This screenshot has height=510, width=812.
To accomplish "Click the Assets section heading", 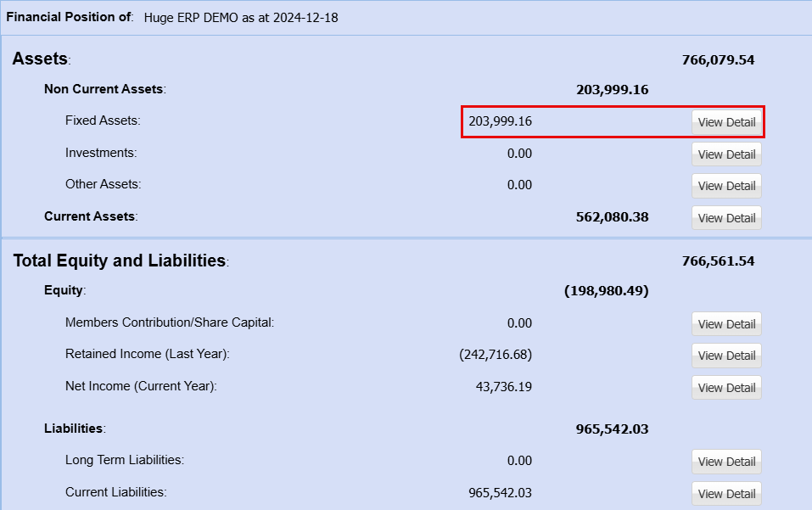I will point(40,59).
